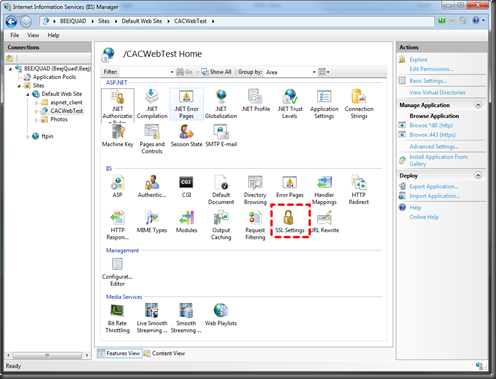The width and height of the screenshot is (496, 379).
Task: Click Browse *:443 (https) link
Action: click(x=432, y=135)
